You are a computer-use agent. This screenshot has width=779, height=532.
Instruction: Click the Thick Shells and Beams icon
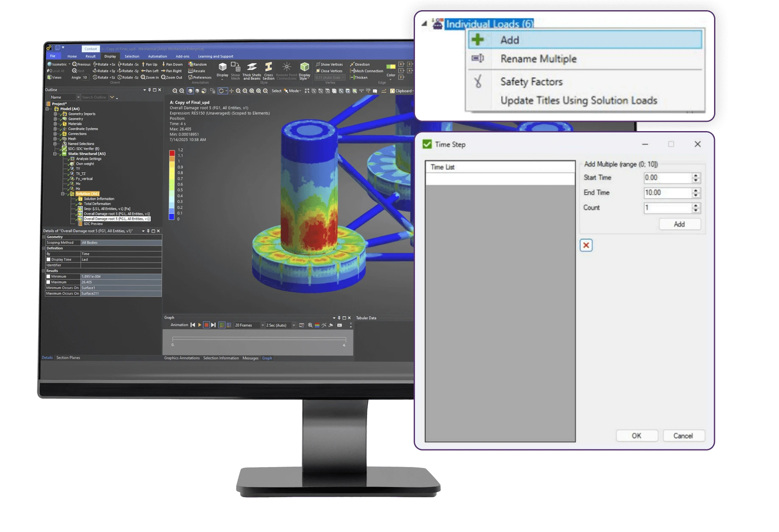click(252, 67)
